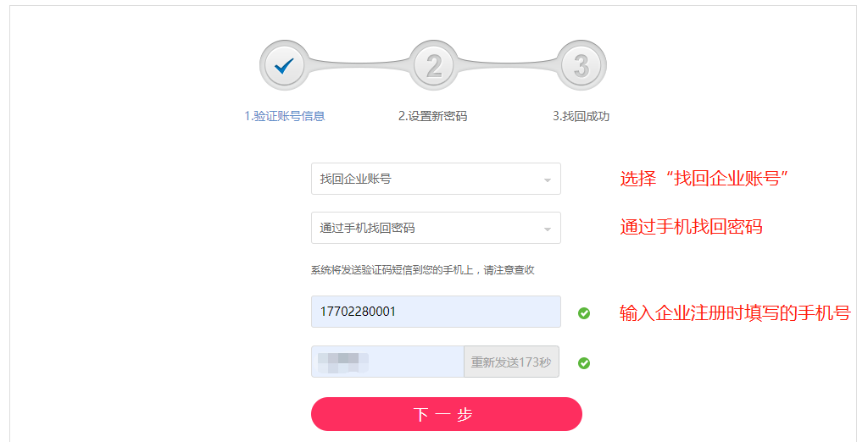Image resolution: width=868 pixels, height=442 pixels.
Task: Click the step 2 numbered circle
Action: (x=434, y=65)
